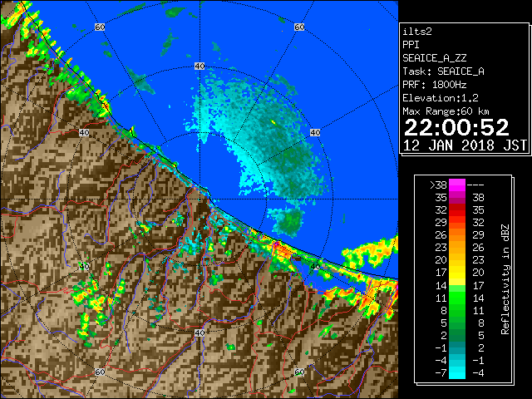Click the southwest 60 km range ring label
The width and height of the screenshot is (532, 399).
[100, 372]
